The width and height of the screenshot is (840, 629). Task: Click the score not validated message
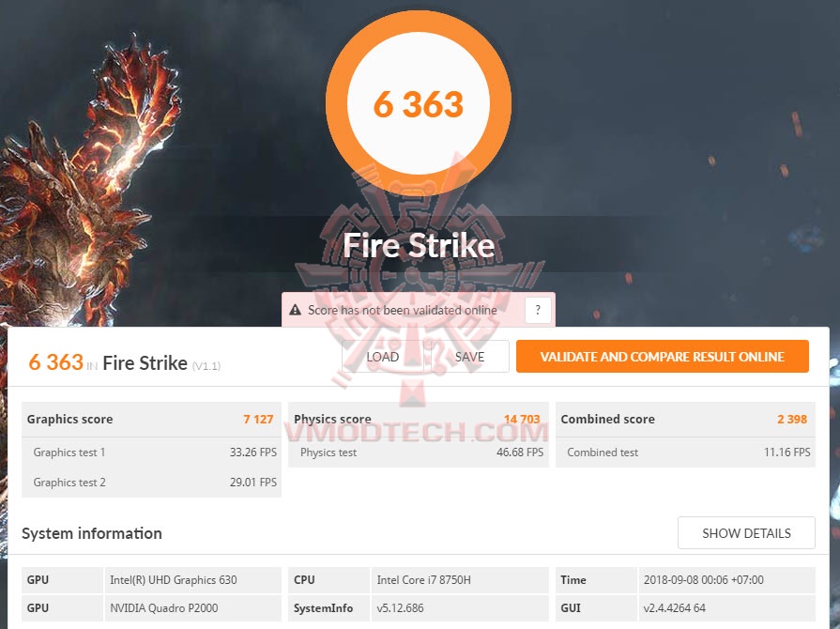[x=403, y=310]
